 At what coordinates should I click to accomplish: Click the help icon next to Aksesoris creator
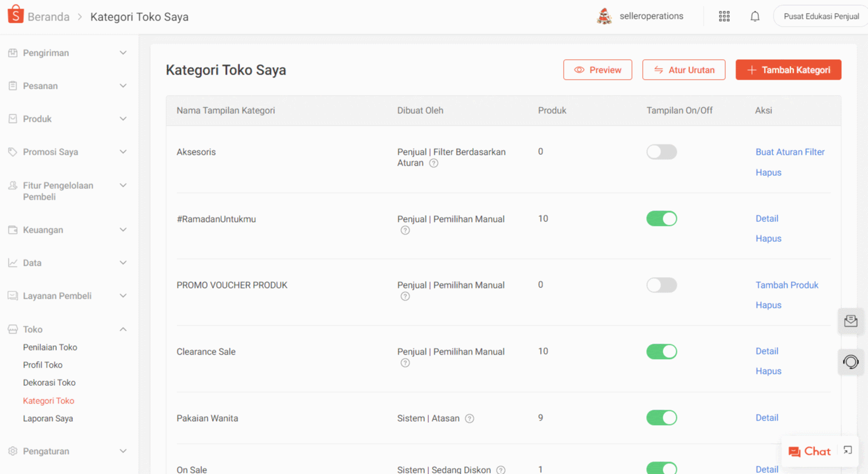433,163
